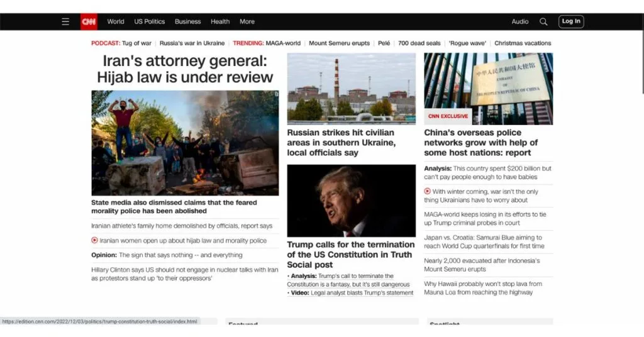Open Iran protest photo
The image size is (644, 337).
(185, 143)
